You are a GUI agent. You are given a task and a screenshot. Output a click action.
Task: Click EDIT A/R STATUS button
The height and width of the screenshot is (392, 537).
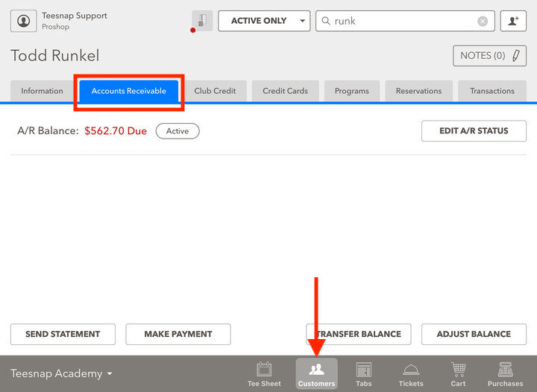474,130
